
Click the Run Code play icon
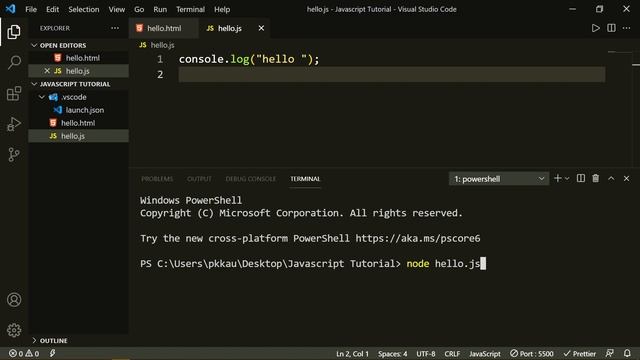tap(596, 28)
